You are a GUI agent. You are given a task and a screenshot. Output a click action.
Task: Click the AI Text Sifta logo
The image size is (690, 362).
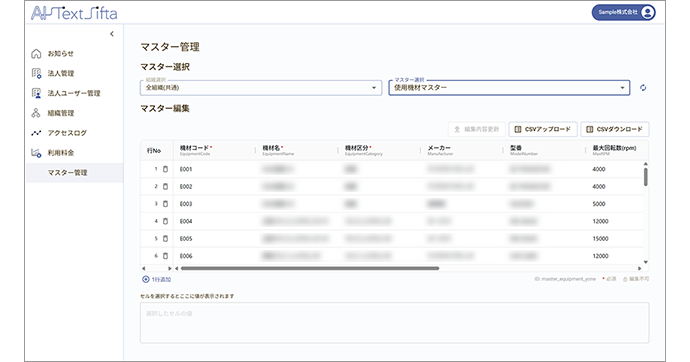point(74,13)
